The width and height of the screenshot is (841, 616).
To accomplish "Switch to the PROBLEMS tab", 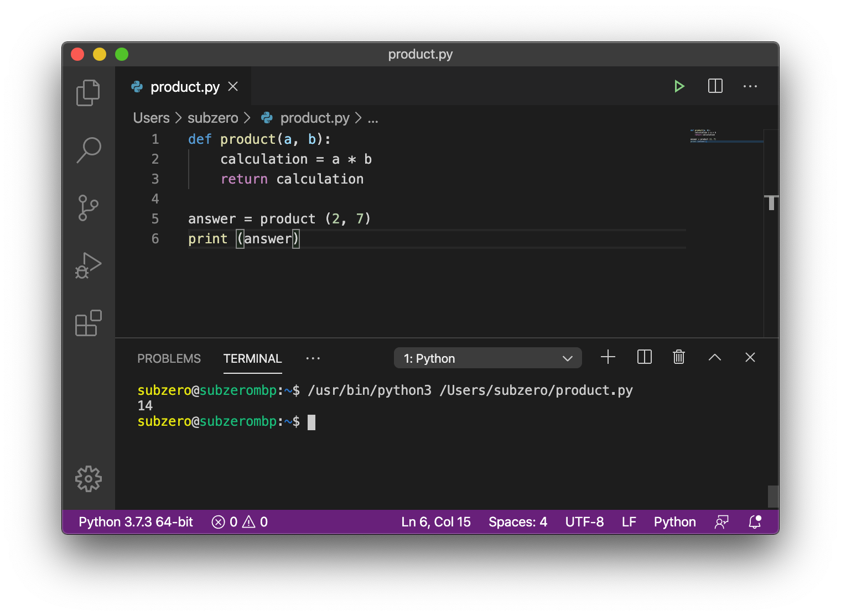I will pos(169,358).
